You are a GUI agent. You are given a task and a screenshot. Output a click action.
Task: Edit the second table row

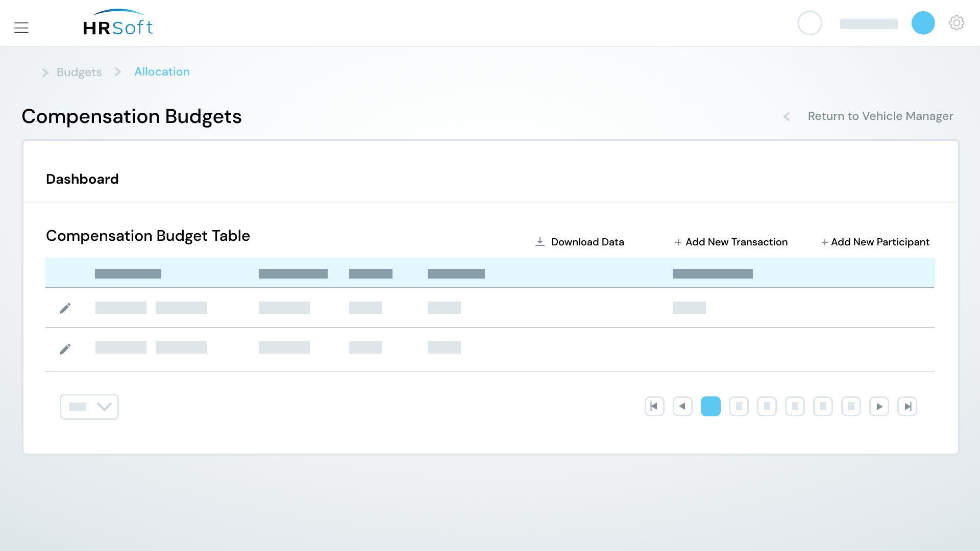(x=65, y=349)
